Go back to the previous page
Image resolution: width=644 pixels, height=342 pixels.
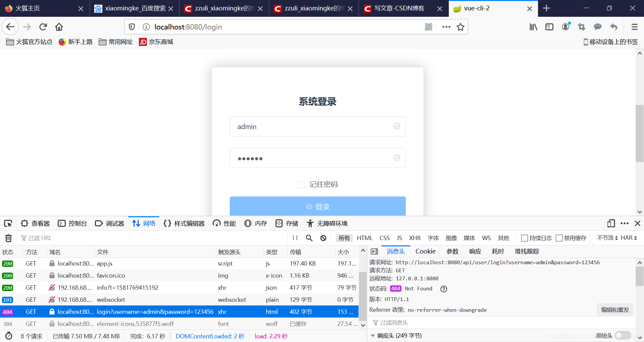pyautogui.click(x=10, y=27)
